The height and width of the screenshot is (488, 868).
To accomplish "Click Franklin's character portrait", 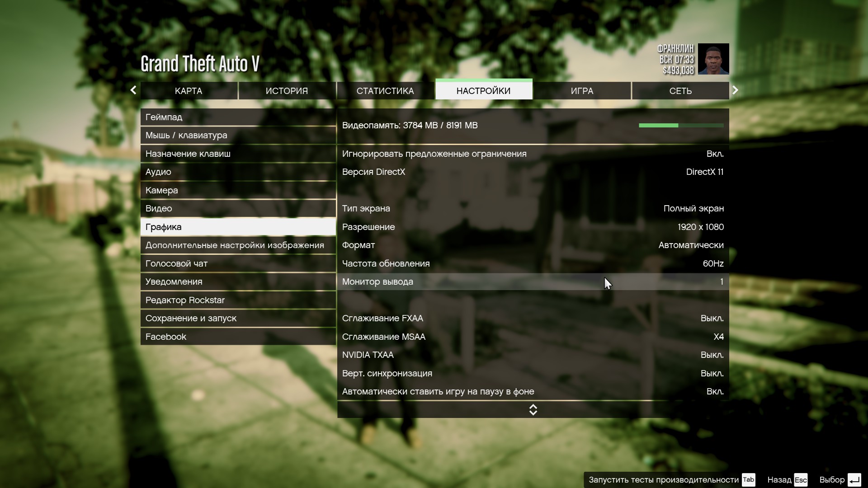I will 713,59.
